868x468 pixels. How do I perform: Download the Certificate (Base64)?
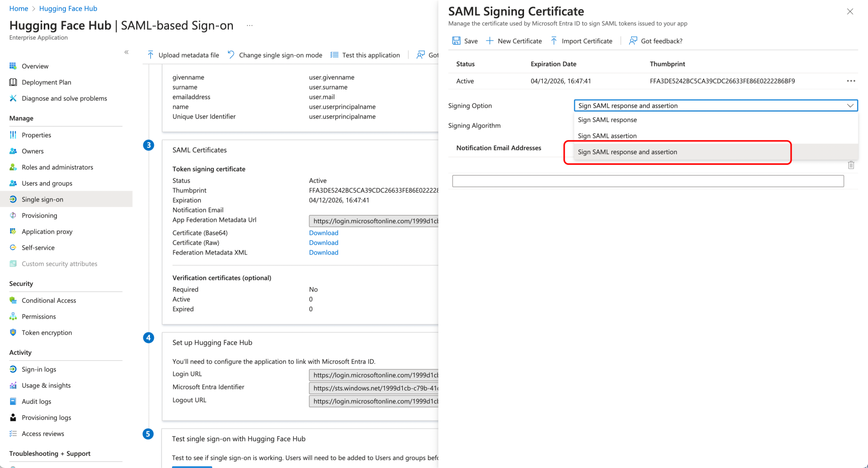click(323, 233)
